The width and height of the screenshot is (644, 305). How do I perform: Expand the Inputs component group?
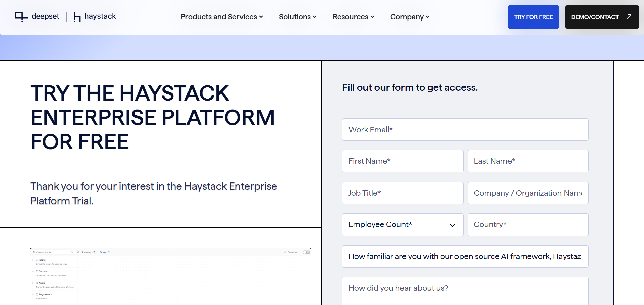click(33, 260)
